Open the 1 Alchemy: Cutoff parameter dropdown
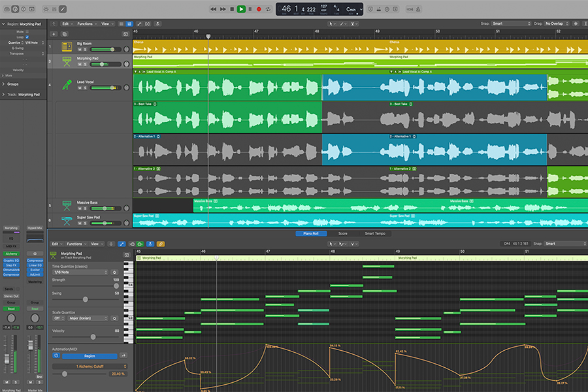The height and width of the screenshot is (392, 588). 90,366
